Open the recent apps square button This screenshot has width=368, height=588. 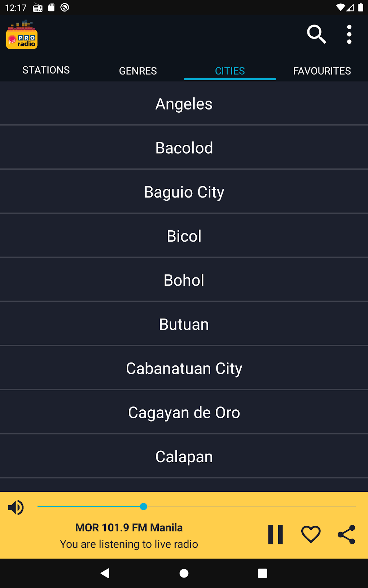[262, 573]
